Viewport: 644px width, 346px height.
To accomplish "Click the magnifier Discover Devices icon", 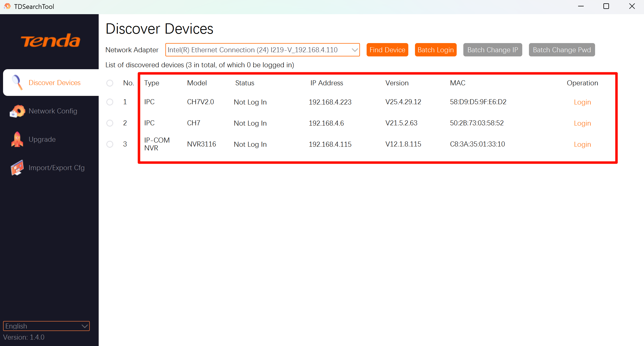I will pos(17,83).
